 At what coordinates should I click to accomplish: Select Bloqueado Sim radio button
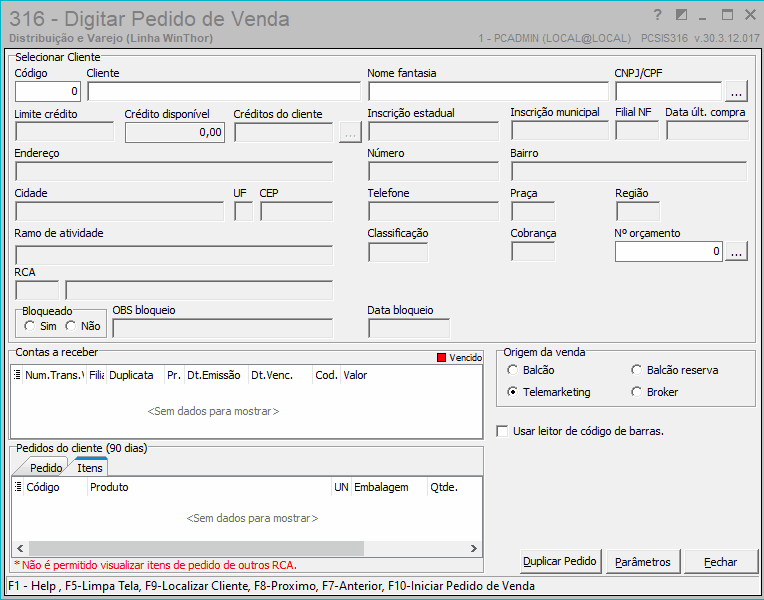coord(30,326)
